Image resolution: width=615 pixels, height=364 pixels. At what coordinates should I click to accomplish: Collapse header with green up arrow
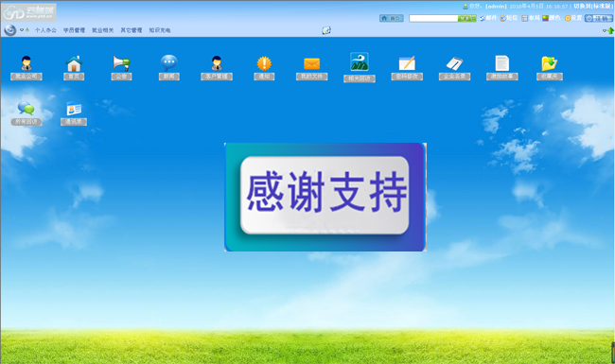coord(610,30)
